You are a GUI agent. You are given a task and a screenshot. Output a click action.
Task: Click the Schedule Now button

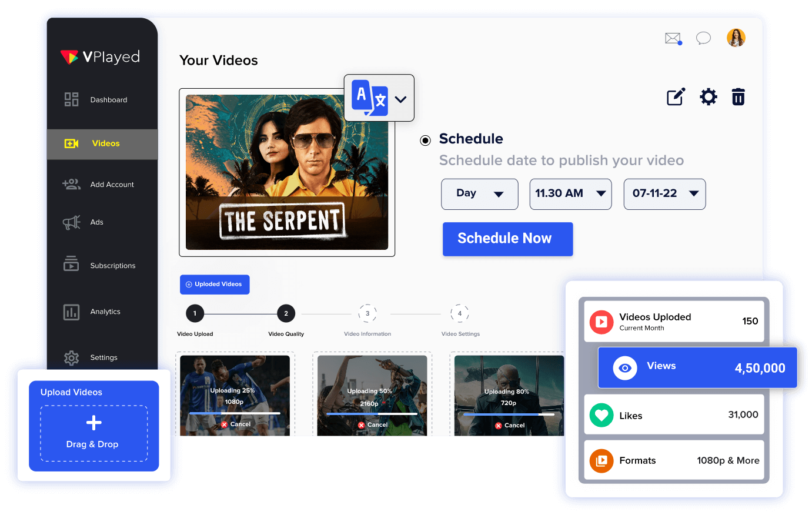[x=507, y=239]
